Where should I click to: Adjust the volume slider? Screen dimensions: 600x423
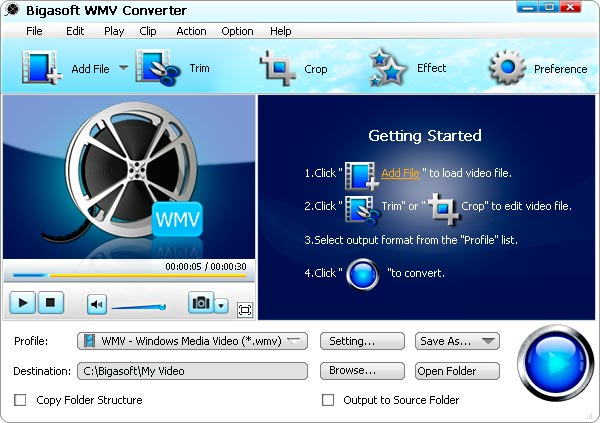139,307
